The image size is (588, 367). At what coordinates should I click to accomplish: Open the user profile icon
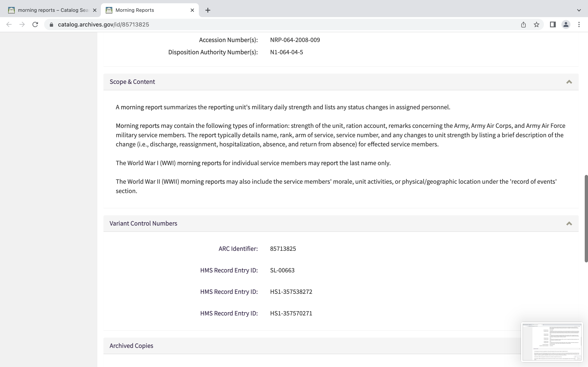click(566, 24)
